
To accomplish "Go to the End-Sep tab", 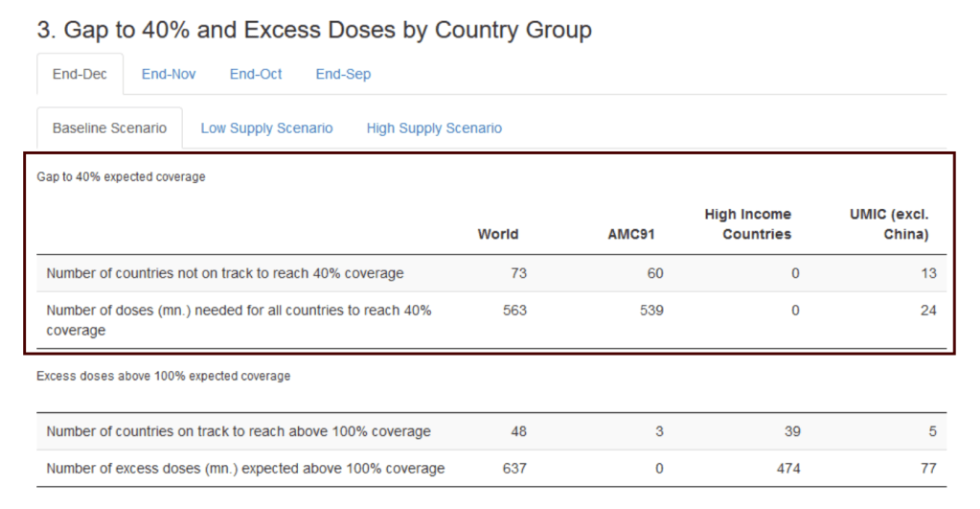I will [343, 74].
